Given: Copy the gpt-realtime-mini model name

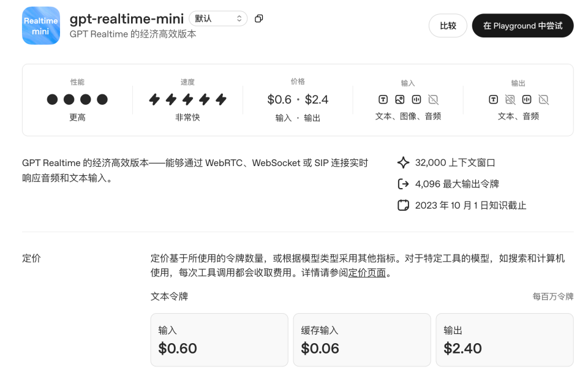Looking at the screenshot, I should [x=258, y=18].
